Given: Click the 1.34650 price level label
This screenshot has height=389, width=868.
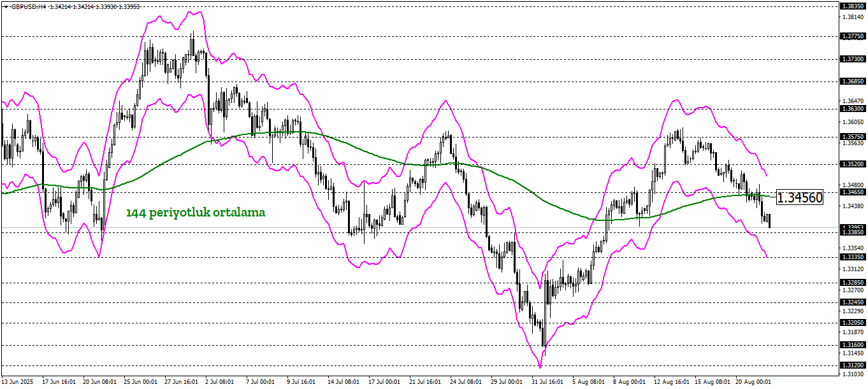Looking at the screenshot, I should point(853,191).
